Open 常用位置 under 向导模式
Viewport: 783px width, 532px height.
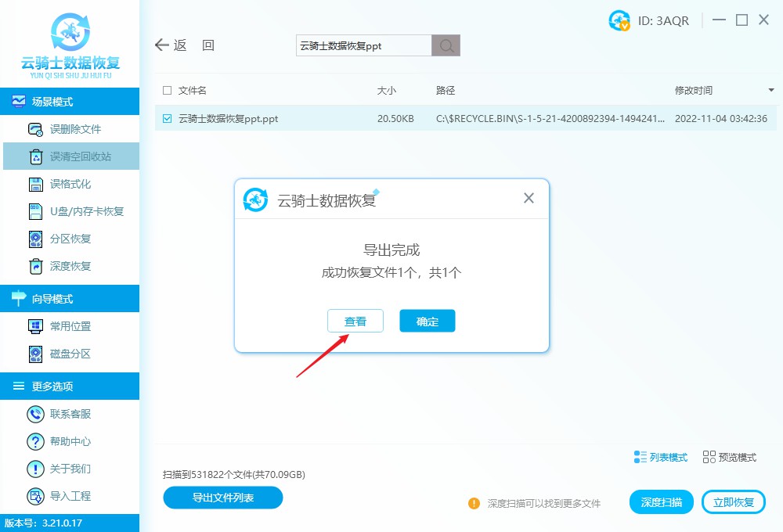point(71,326)
